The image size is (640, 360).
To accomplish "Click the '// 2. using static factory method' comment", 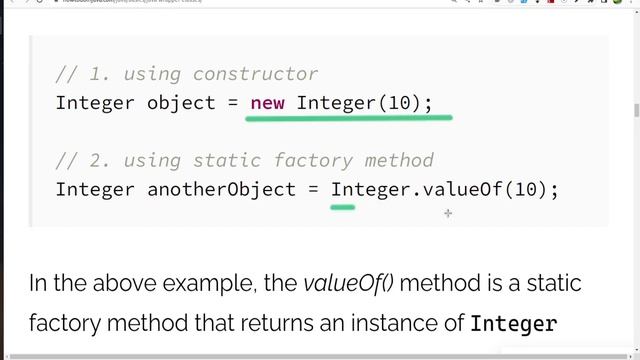I will [244, 160].
